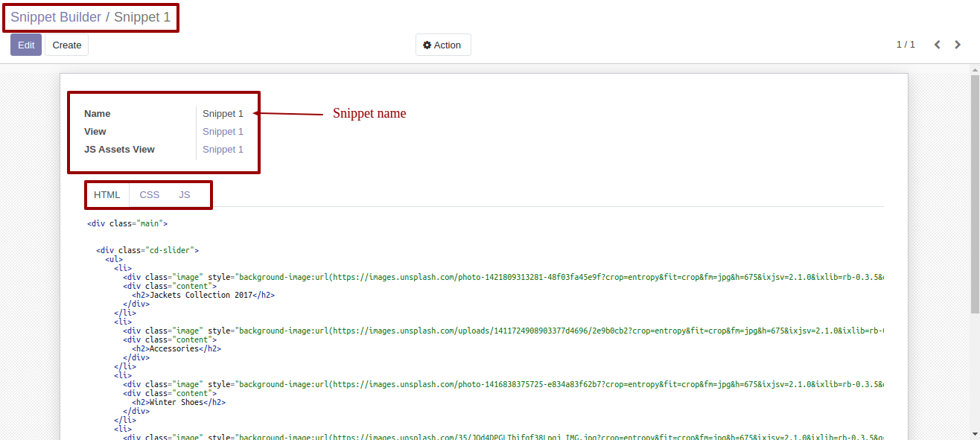Click the Name field value Snippet 1
The image size is (980, 440).
pos(223,114)
